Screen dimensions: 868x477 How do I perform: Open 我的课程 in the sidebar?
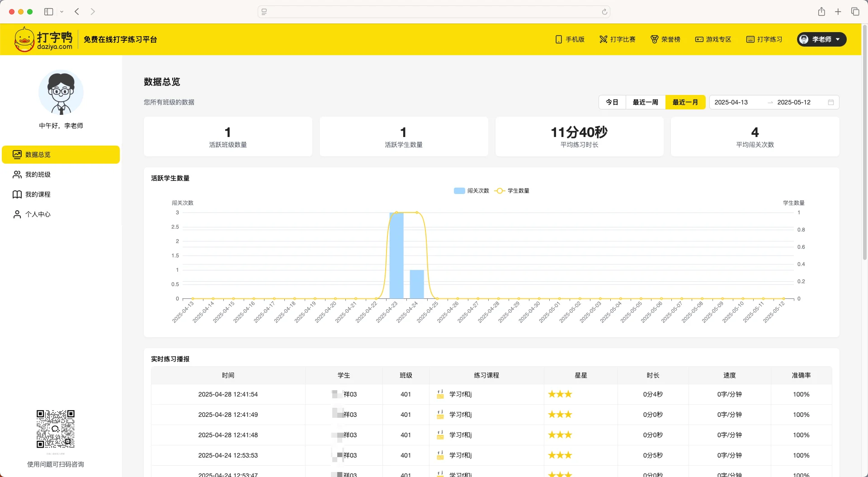tap(38, 194)
